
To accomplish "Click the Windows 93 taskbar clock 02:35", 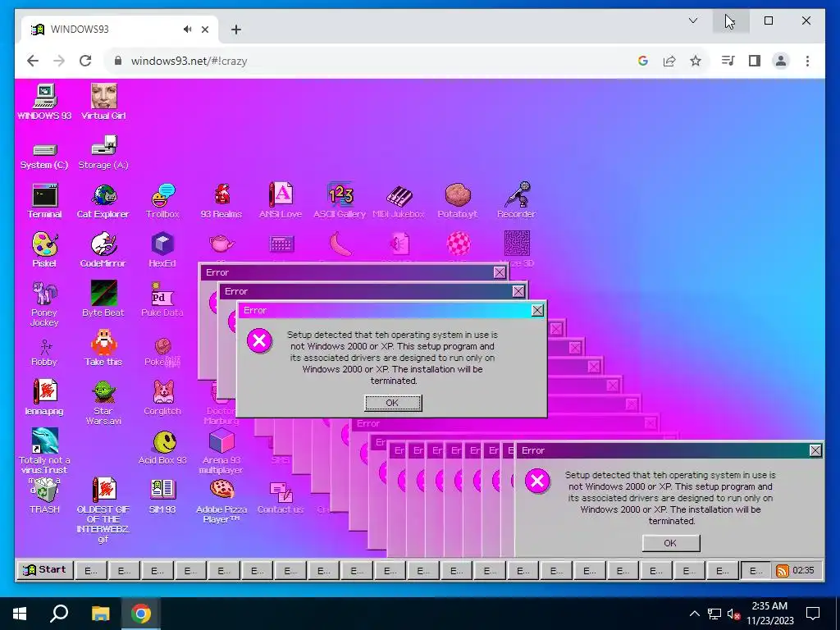I will (803, 571).
